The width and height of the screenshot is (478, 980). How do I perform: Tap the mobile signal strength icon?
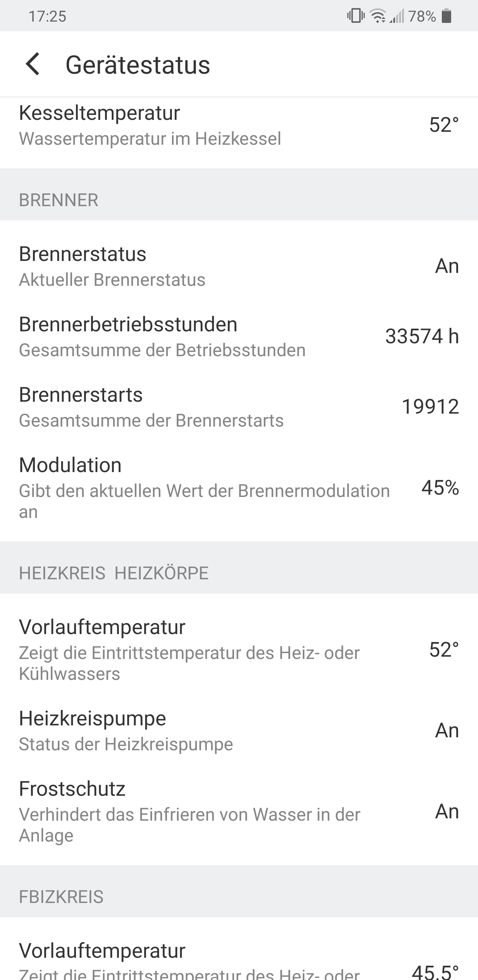point(397,16)
